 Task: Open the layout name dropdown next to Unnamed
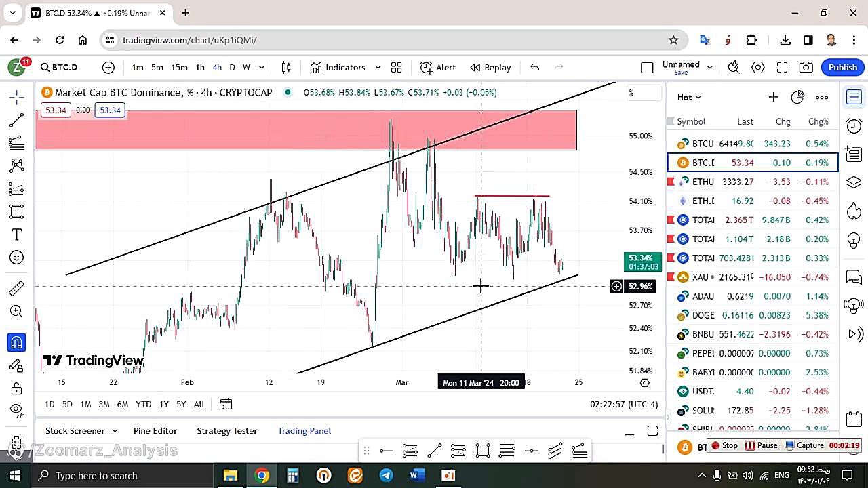[710, 67]
